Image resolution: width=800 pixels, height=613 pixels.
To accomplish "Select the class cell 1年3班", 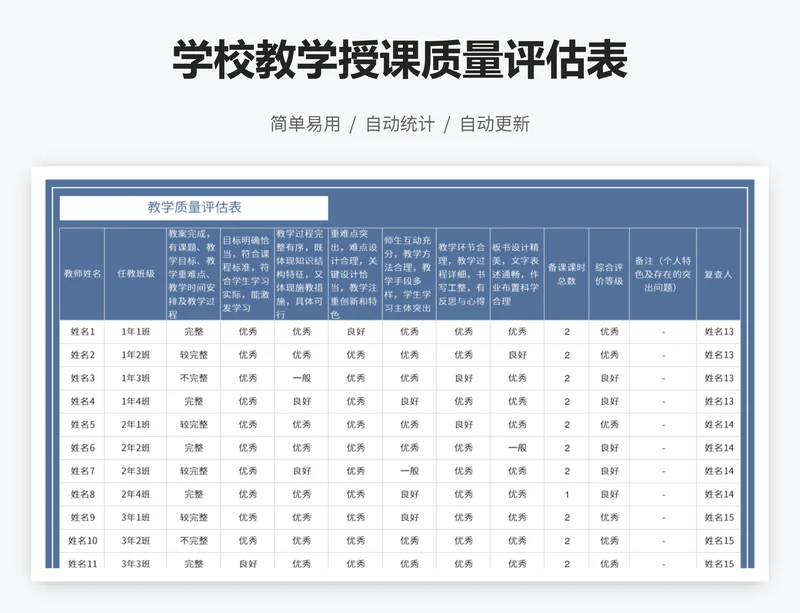I will 136,378.
